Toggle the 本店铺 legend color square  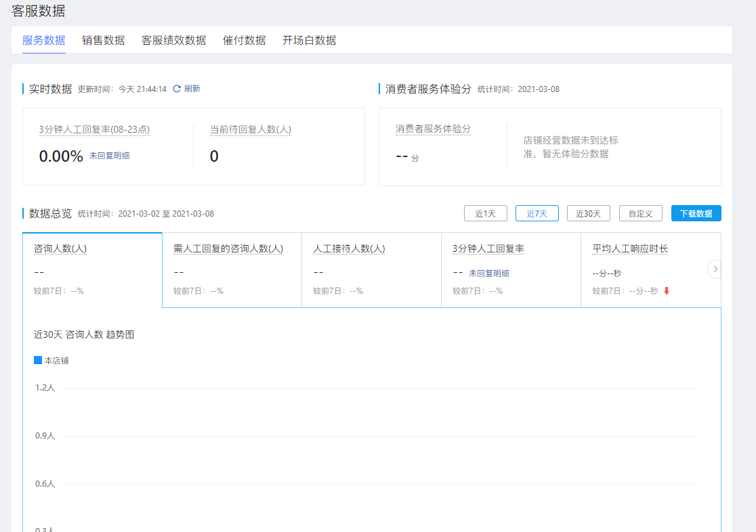tap(38, 360)
